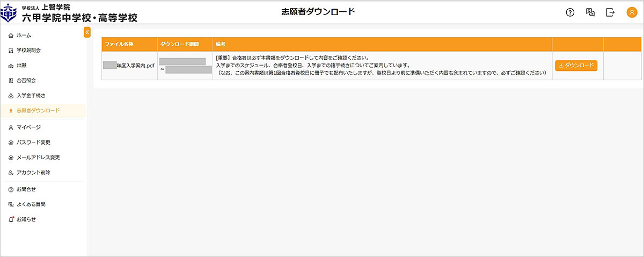The width and height of the screenshot is (644, 257).
Task: Go to パスワード変更
Action: [x=33, y=142]
